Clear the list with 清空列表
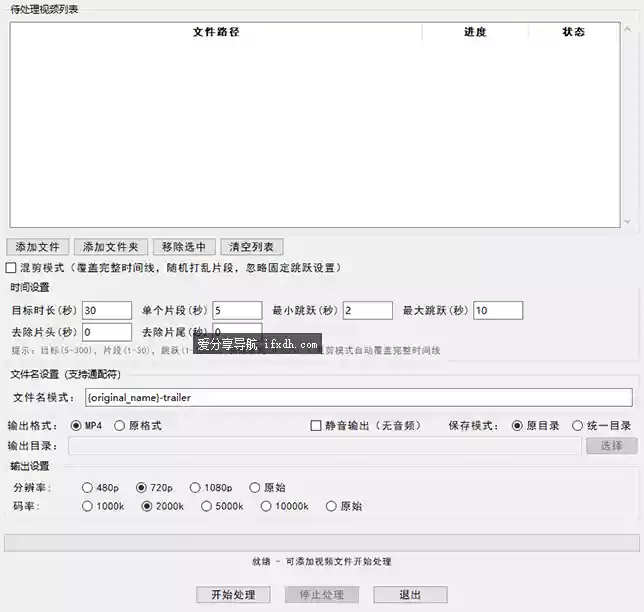This screenshot has height=612, width=644. [x=251, y=247]
